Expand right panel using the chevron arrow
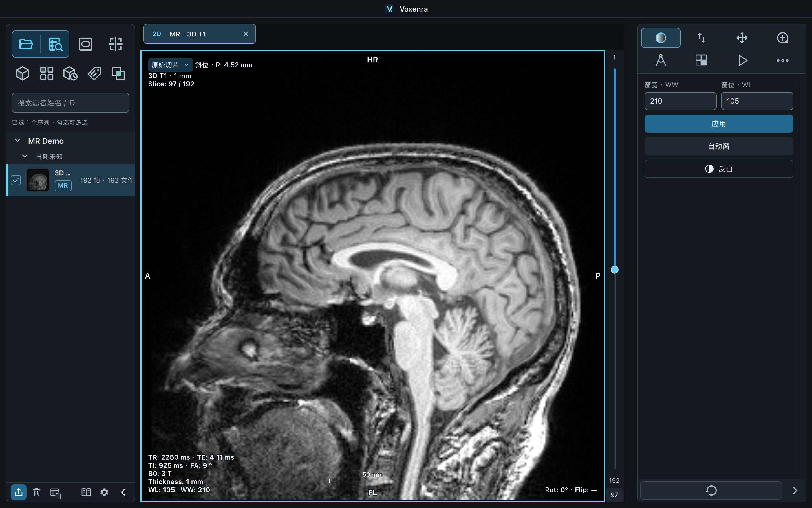812x508 pixels. point(795,491)
